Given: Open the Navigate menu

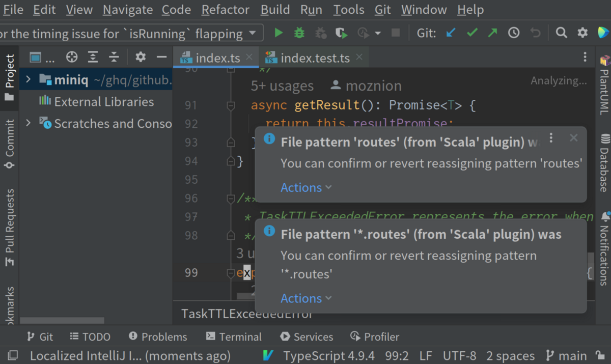Looking at the screenshot, I should click(127, 10).
